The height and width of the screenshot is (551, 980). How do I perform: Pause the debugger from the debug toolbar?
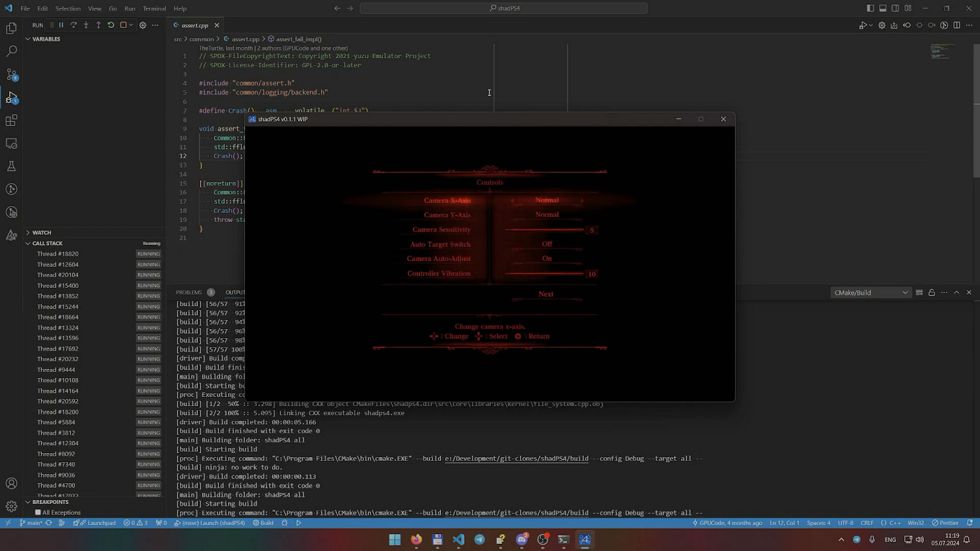pos(61,25)
